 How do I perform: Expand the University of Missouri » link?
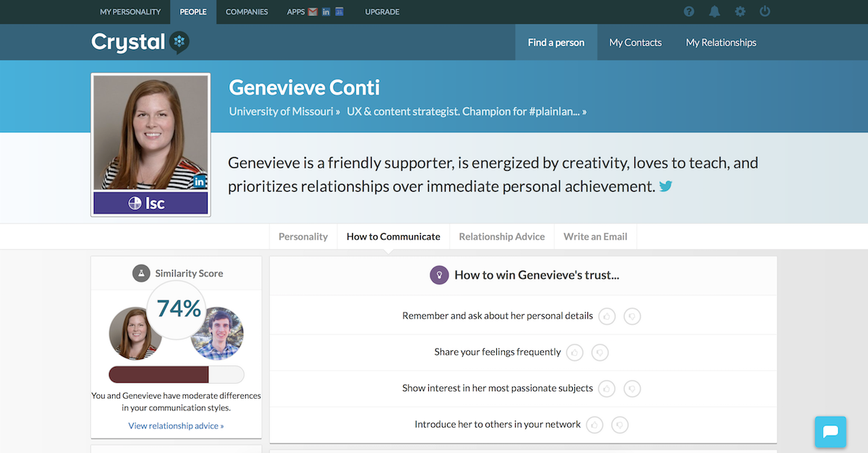[284, 111]
